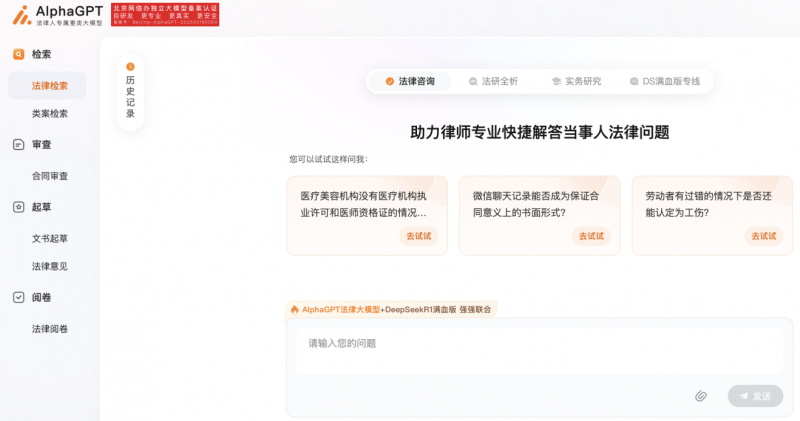Click the AlphaGPT logo icon
This screenshot has width=800, height=421.
tap(21, 15)
